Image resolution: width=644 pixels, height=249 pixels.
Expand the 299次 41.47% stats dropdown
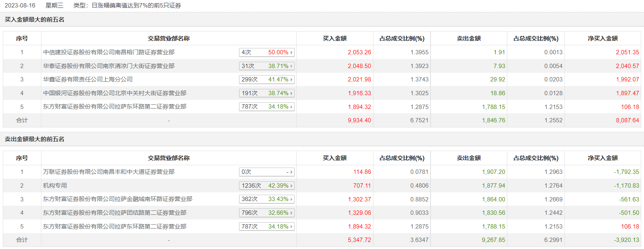[267, 79]
